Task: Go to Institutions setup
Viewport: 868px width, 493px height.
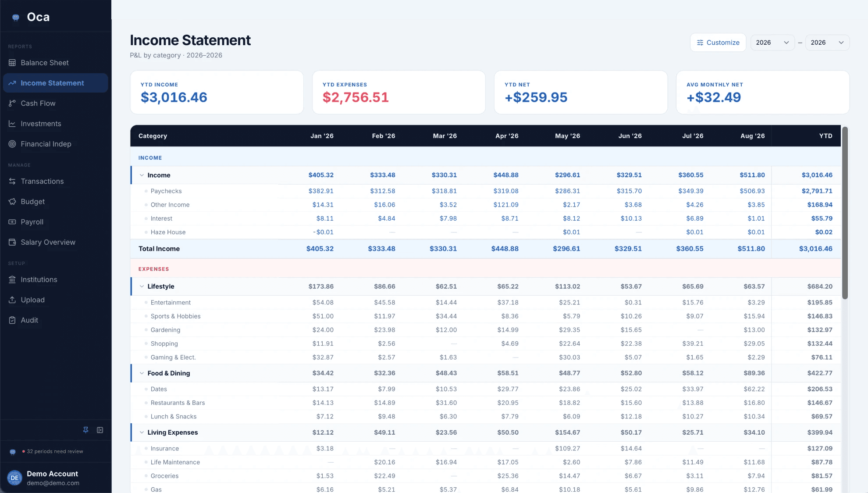Action: tap(56, 279)
